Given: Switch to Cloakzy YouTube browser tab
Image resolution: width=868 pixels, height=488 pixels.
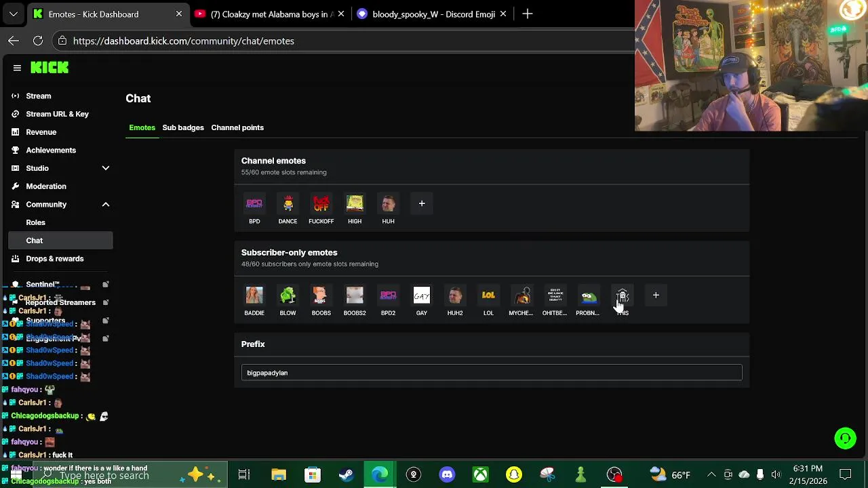Looking at the screenshot, I should pyautogui.click(x=269, y=14).
